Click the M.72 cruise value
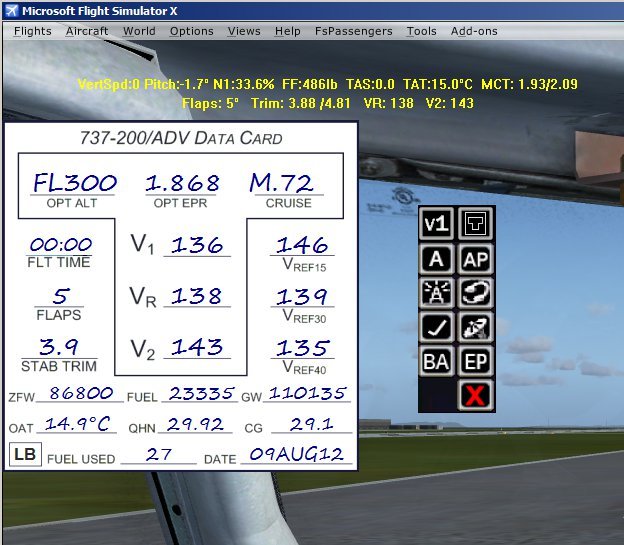The image size is (624, 545). coord(281,183)
